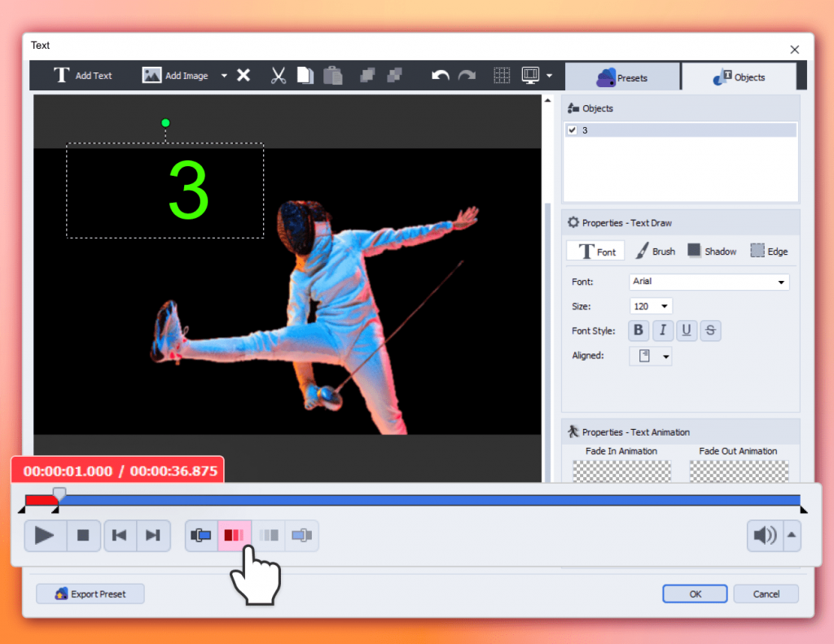Toggle Italic font style
This screenshot has width=834, height=644.
click(663, 331)
